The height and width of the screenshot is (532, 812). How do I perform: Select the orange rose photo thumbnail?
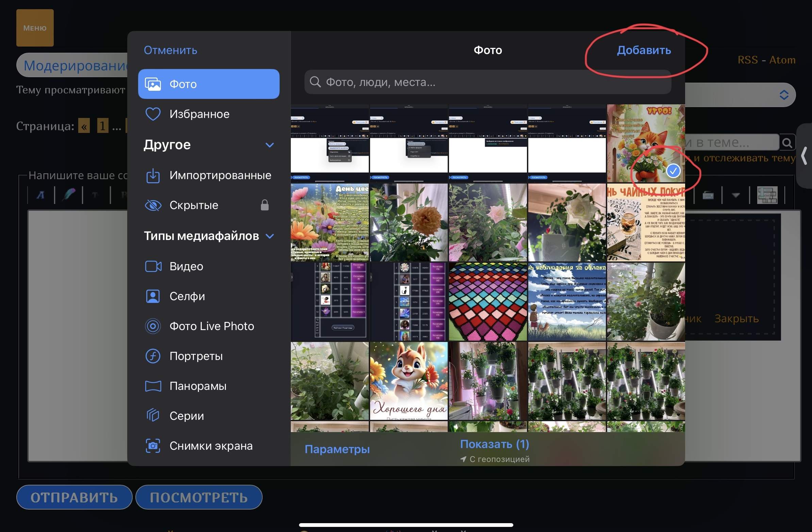409,222
